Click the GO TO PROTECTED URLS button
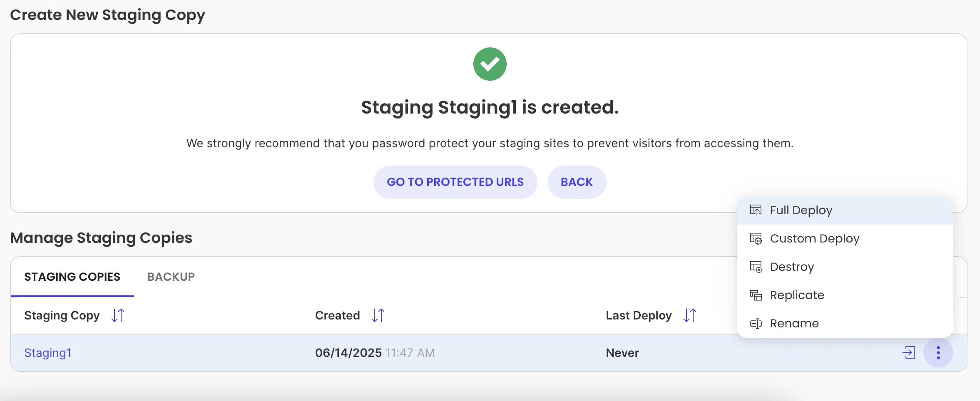980x401 pixels. tap(455, 182)
